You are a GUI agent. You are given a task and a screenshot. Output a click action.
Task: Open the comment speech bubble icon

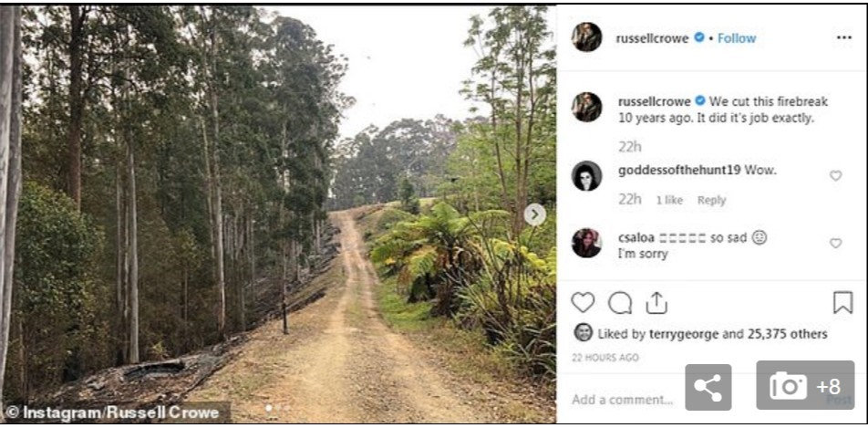620,303
